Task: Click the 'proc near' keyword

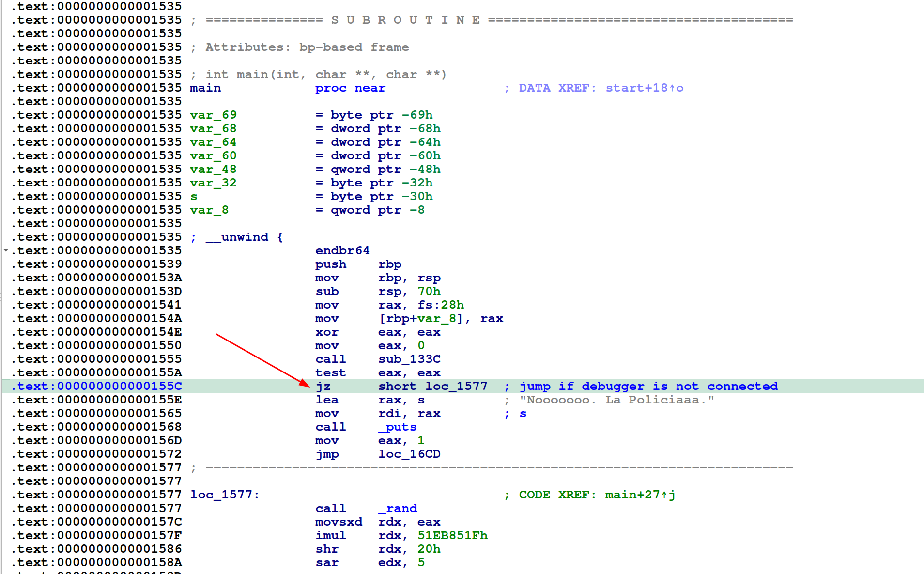Action: pos(350,88)
